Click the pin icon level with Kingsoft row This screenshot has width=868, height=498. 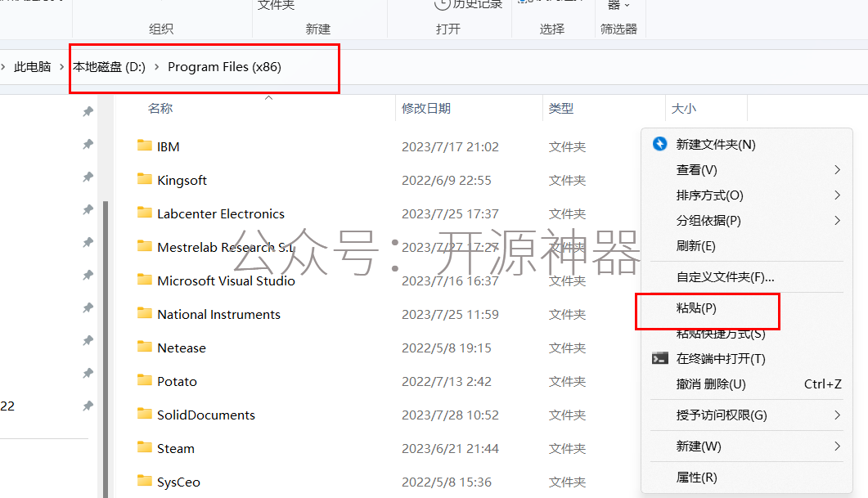pos(88,177)
